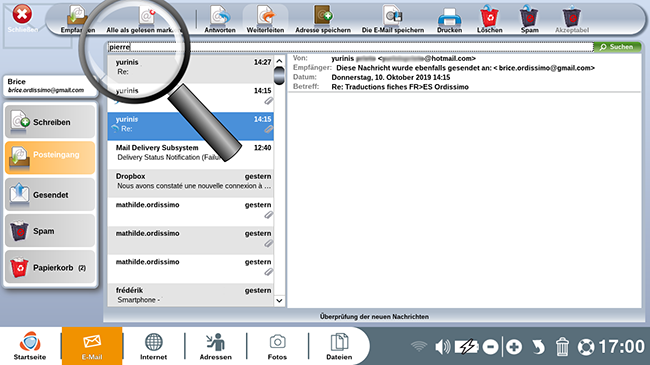The height and width of the screenshot is (365, 650).
Task: Compose a new mail with Schreiben
Action: [x=50, y=122]
